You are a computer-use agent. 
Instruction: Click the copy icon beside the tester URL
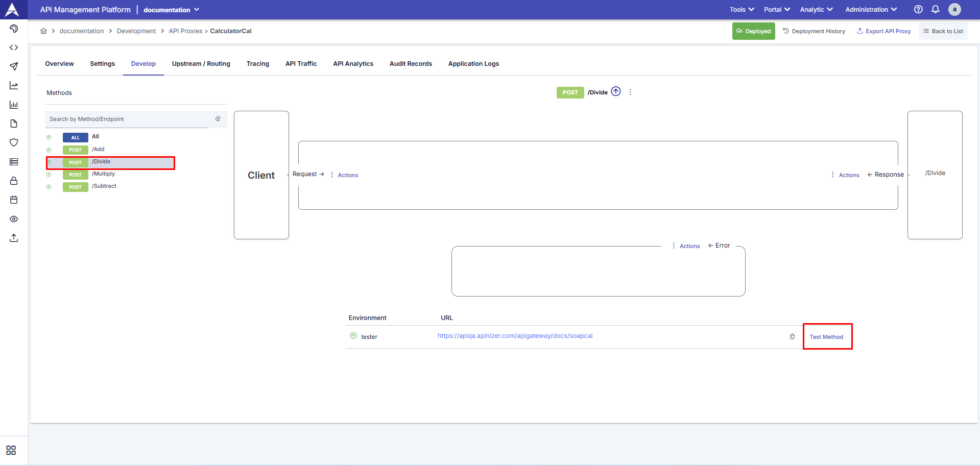pos(792,336)
